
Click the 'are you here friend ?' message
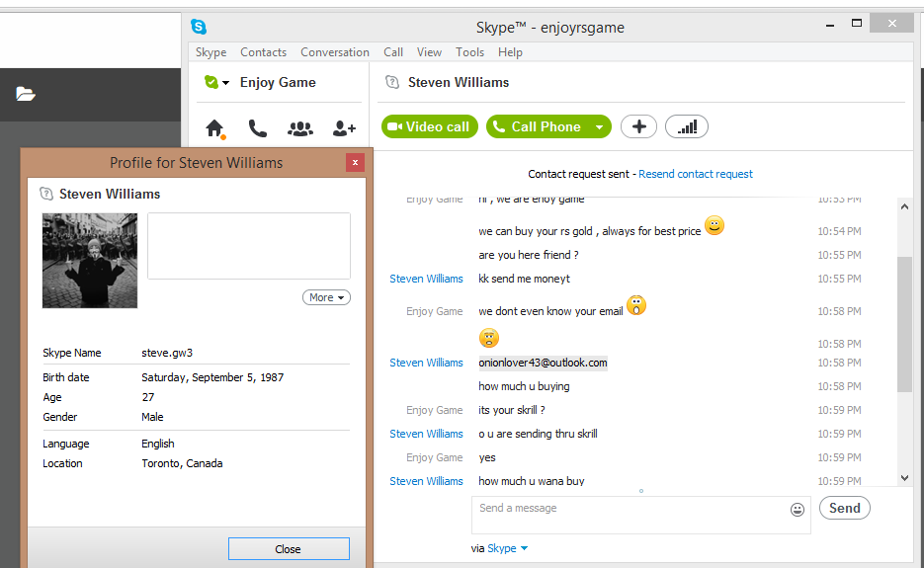(x=529, y=255)
